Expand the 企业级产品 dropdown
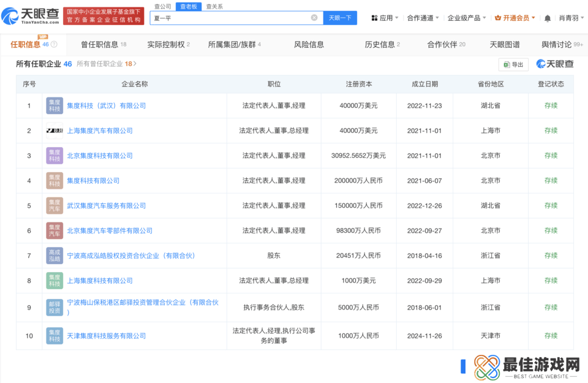588x383 pixels. tap(467, 18)
